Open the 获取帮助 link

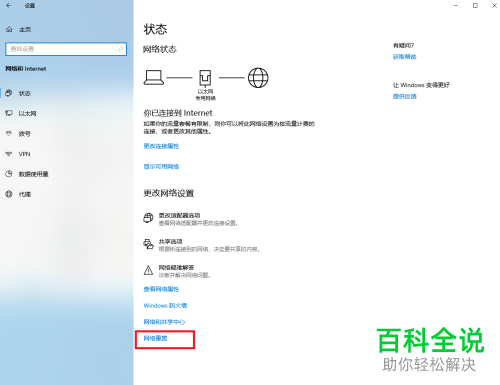405,57
